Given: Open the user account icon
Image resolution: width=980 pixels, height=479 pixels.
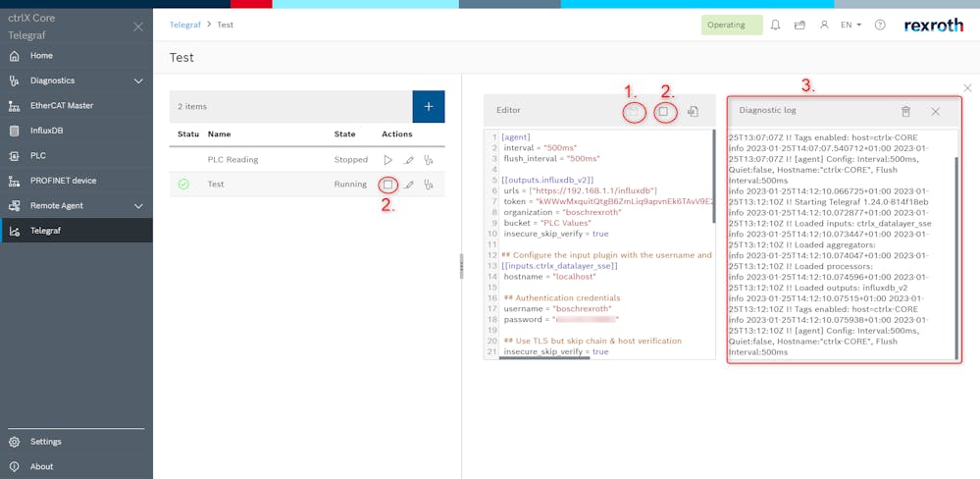Looking at the screenshot, I should coord(824,25).
